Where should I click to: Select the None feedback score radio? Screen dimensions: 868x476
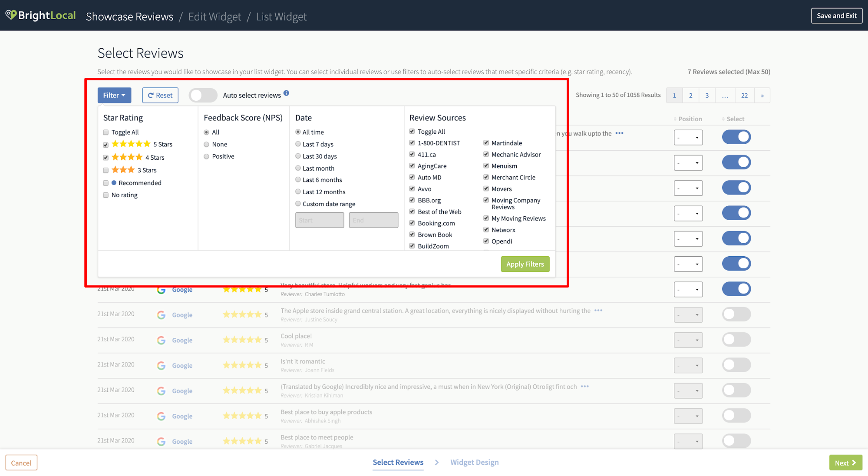pos(206,145)
